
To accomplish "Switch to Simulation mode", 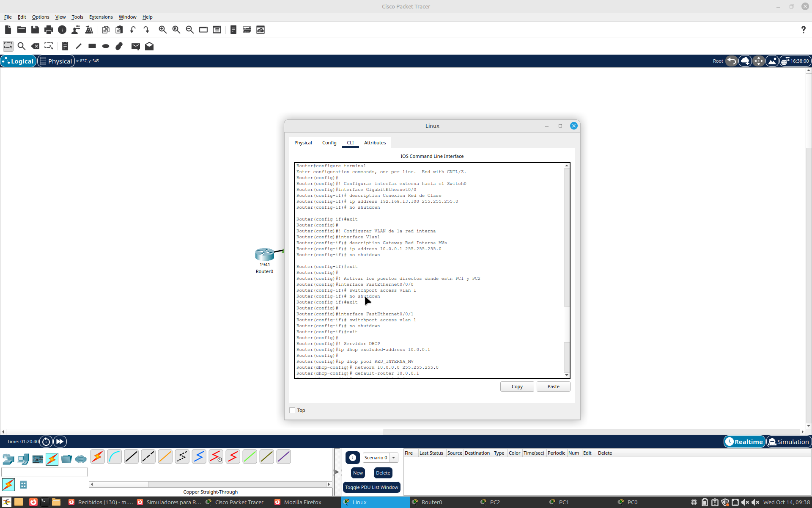I will click(x=789, y=442).
